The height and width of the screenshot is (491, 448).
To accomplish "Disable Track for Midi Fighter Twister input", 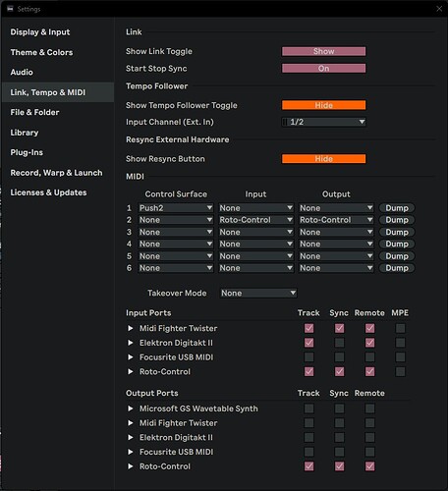I will [308, 328].
